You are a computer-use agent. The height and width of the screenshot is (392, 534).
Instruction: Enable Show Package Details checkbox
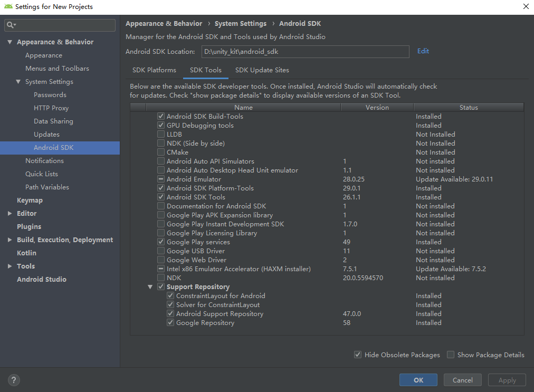451,355
